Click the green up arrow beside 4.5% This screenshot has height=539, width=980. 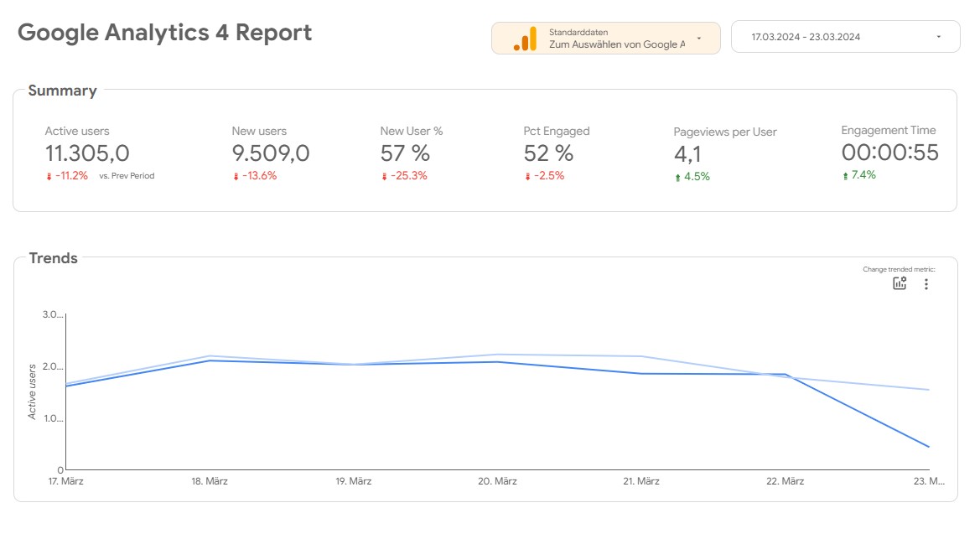(677, 178)
